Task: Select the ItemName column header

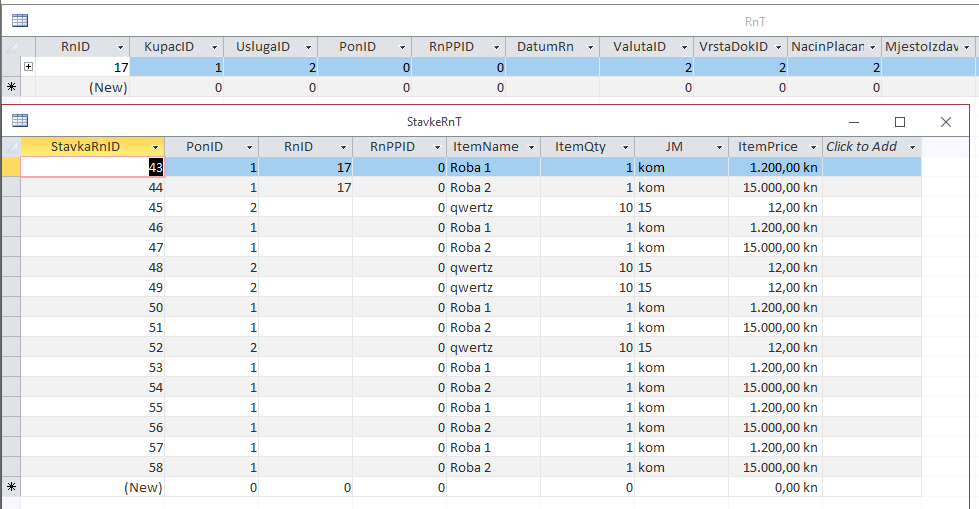Action: pos(493,147)
